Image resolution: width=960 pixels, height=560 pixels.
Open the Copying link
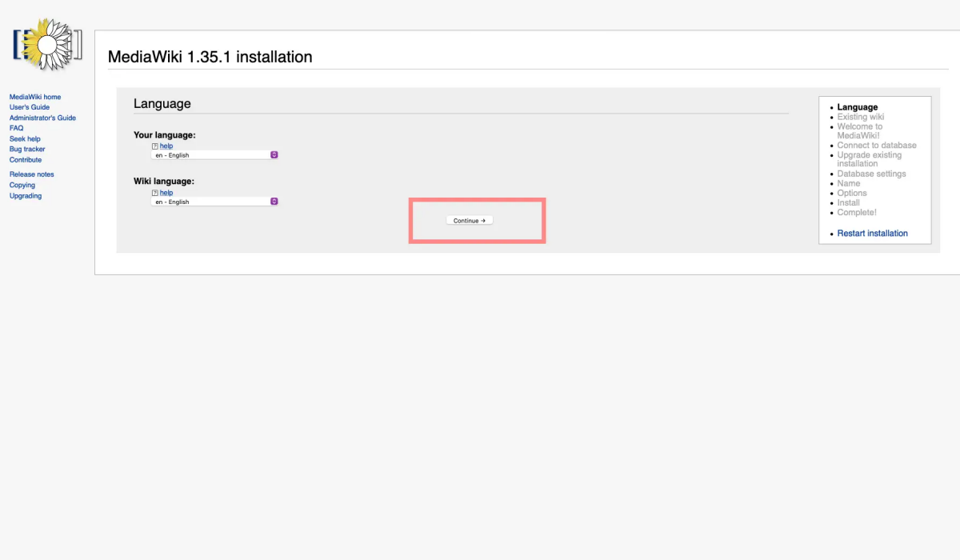22,186
